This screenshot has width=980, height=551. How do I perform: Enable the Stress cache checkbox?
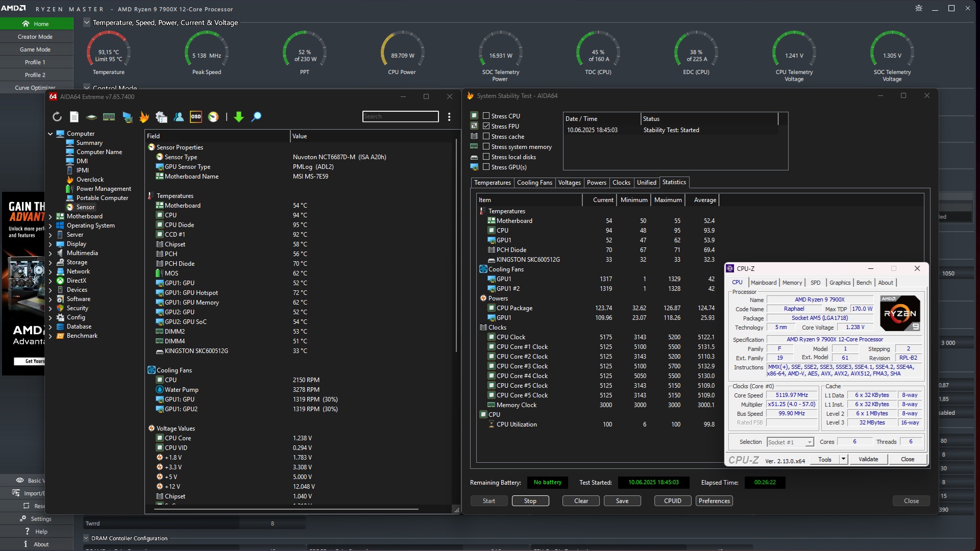[486, 136]
